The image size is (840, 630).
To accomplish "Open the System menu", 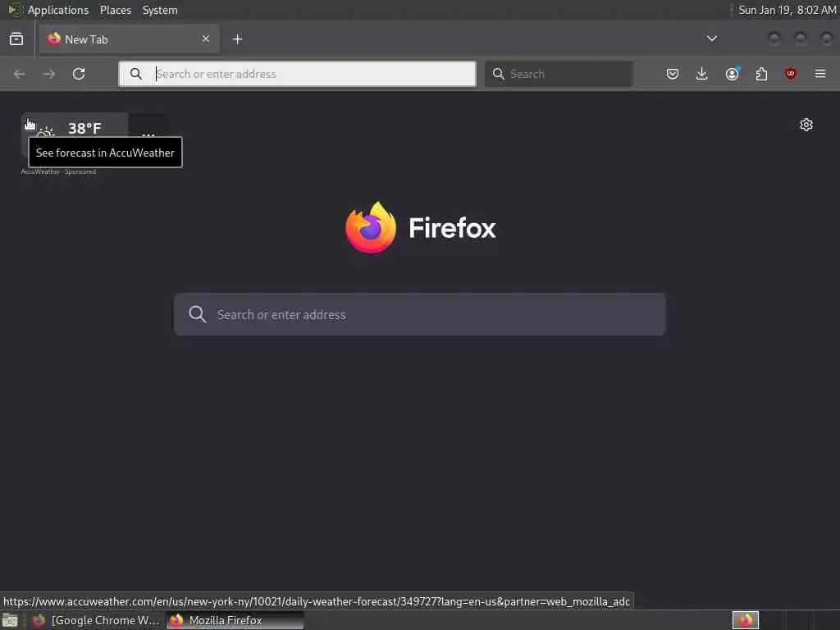I will pos(160,10).
